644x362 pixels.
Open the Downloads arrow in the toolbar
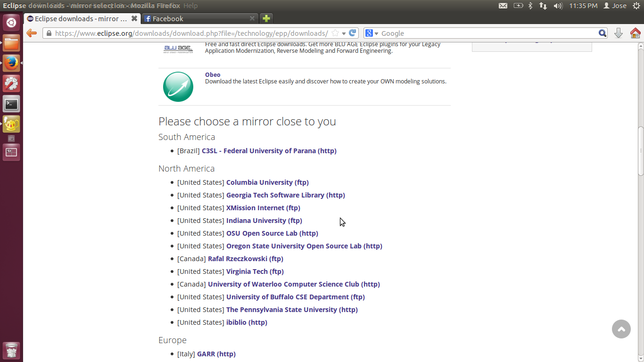pyautogui.click(x=619, y=33)
